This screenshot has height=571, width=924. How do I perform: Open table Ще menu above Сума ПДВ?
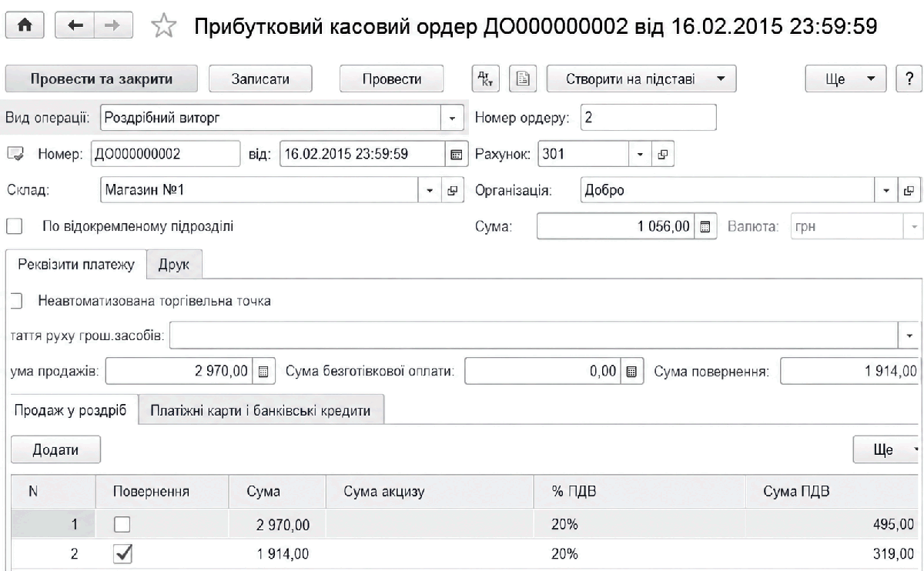(887, 449)
